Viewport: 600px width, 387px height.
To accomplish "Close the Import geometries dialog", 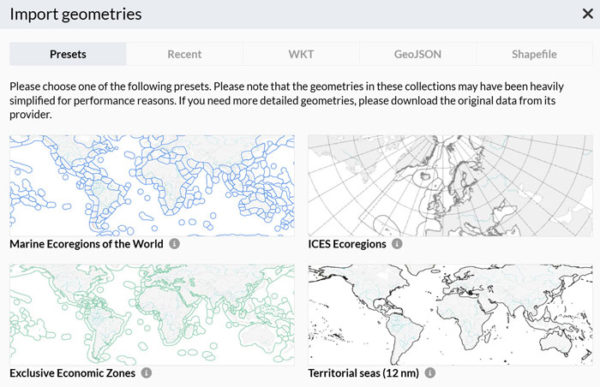I will coord(588,14).
